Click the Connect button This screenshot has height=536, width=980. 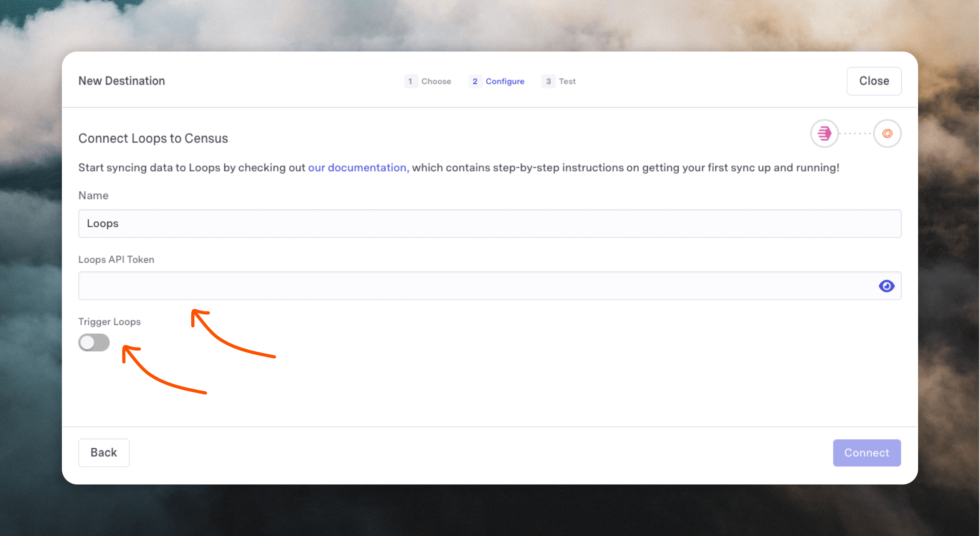pos(867,453)
